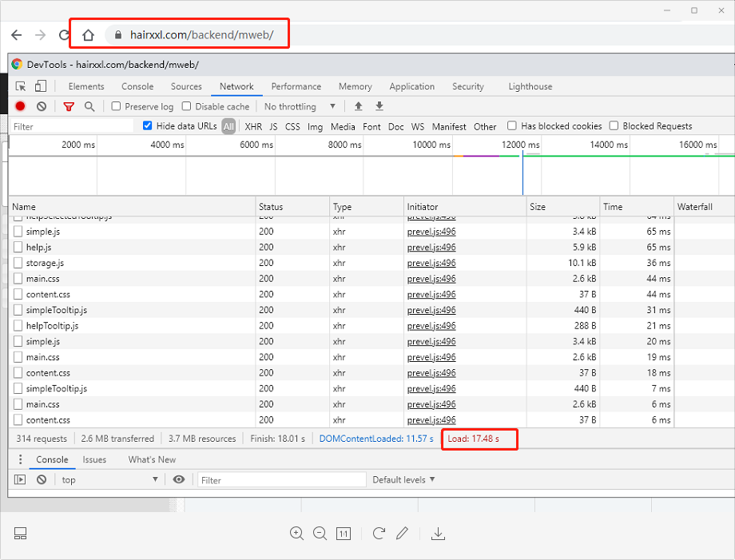Check the Disable cache option

187,106
